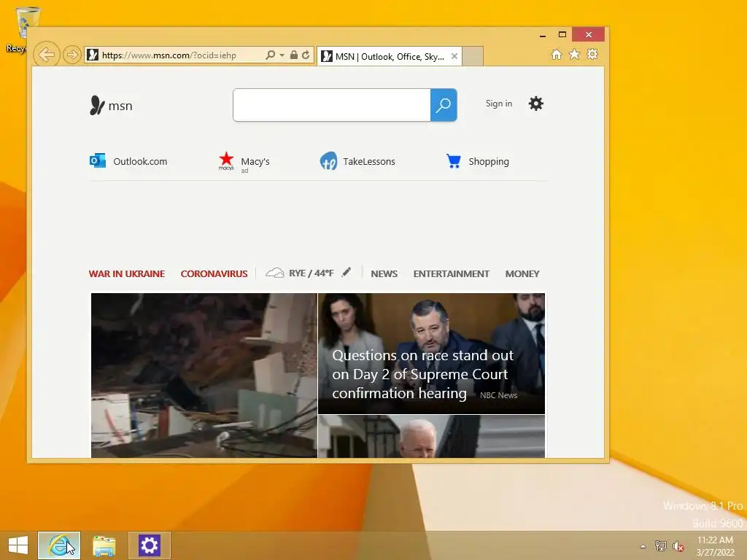Open the rubble photo news story
The image size is (747, 560).
[x=204, y=376]
